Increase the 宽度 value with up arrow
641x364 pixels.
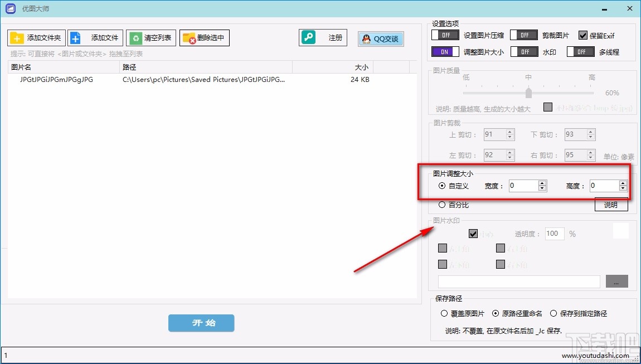coord(542,183)
